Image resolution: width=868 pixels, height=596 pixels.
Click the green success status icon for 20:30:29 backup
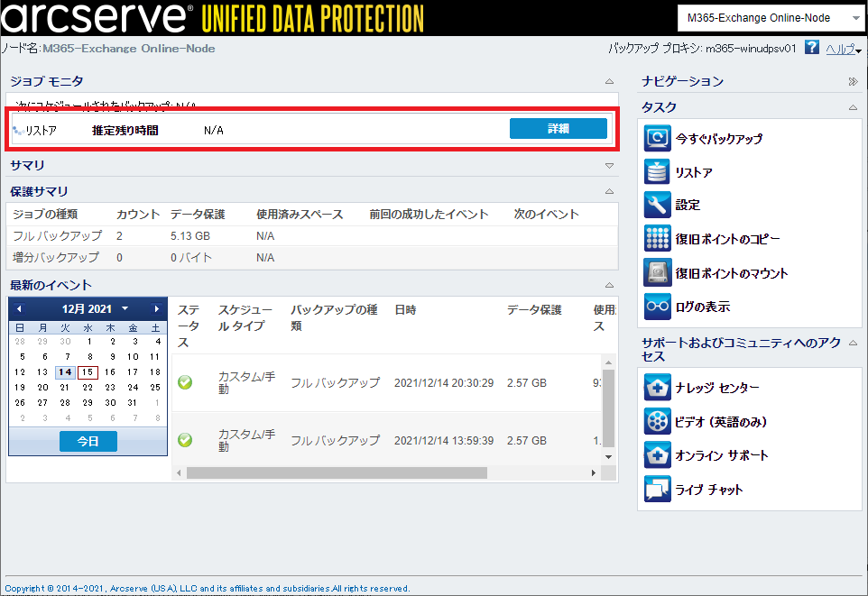[x=185, y=382]
